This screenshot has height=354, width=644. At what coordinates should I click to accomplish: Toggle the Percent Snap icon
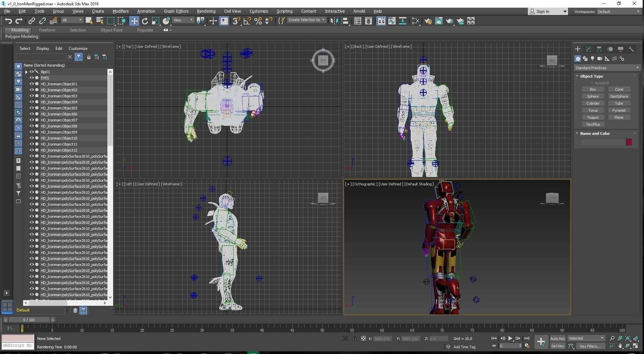(258, 21)
